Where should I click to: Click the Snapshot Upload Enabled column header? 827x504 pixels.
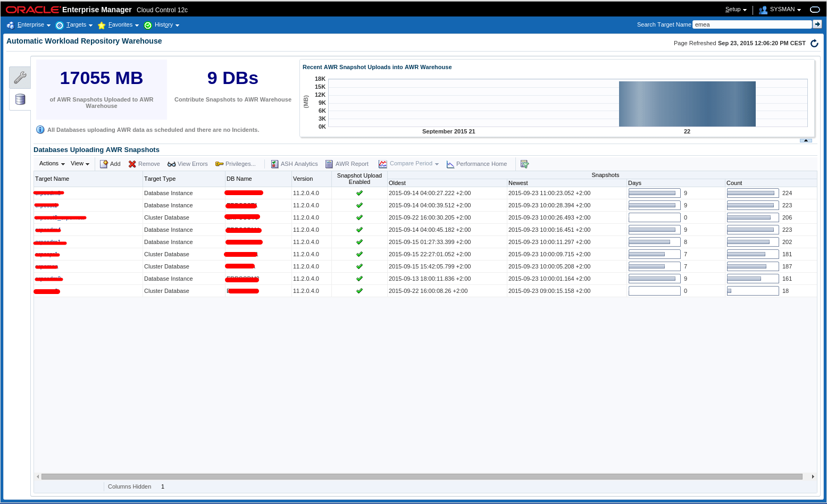tap(360, 179)
